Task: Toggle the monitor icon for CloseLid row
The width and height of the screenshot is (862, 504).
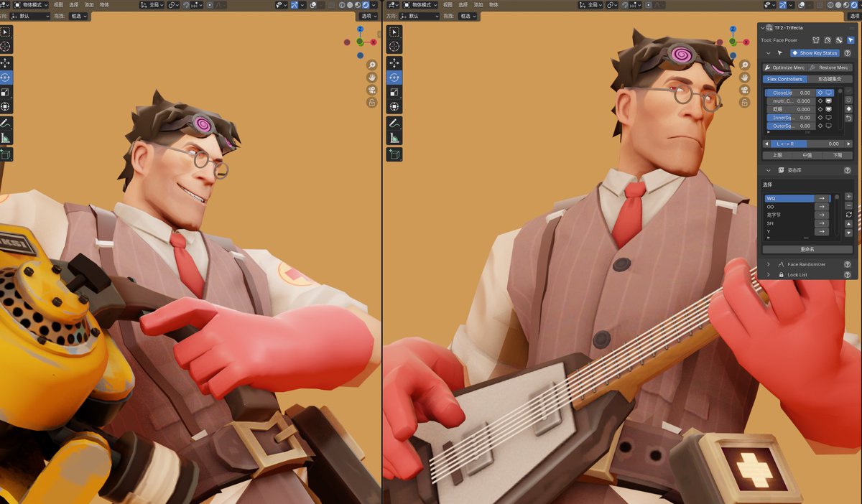Action: pyautogui.click(x=828, y=93)
